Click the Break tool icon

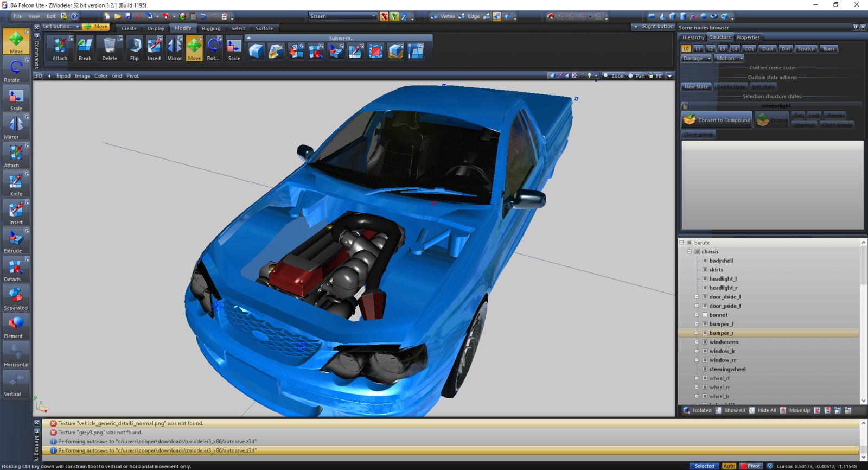coord(85,48)
